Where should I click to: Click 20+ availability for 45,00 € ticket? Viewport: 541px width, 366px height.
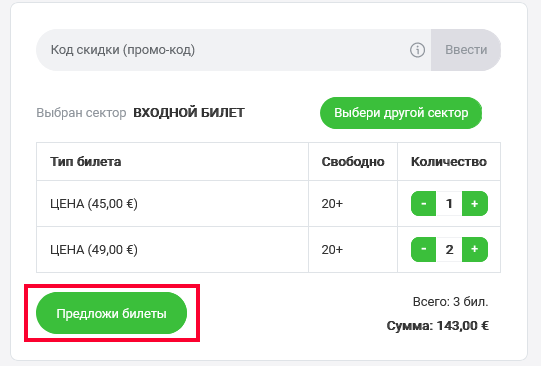(x=332, y=204)
